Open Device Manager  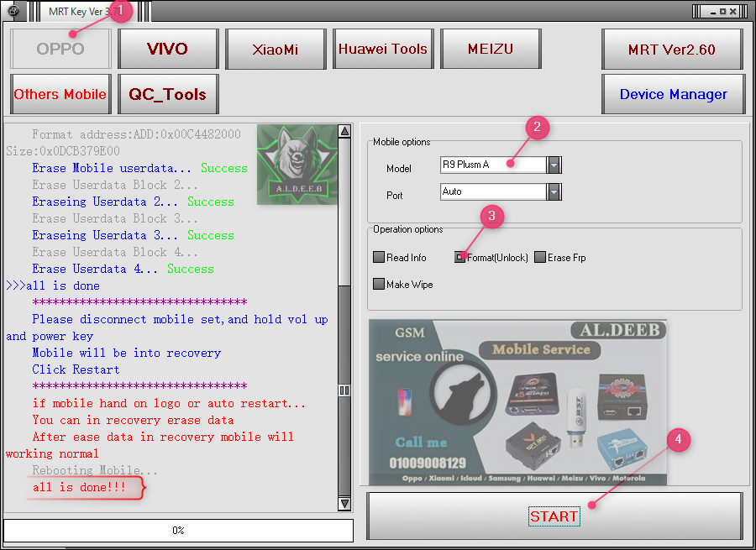[673, 94]
